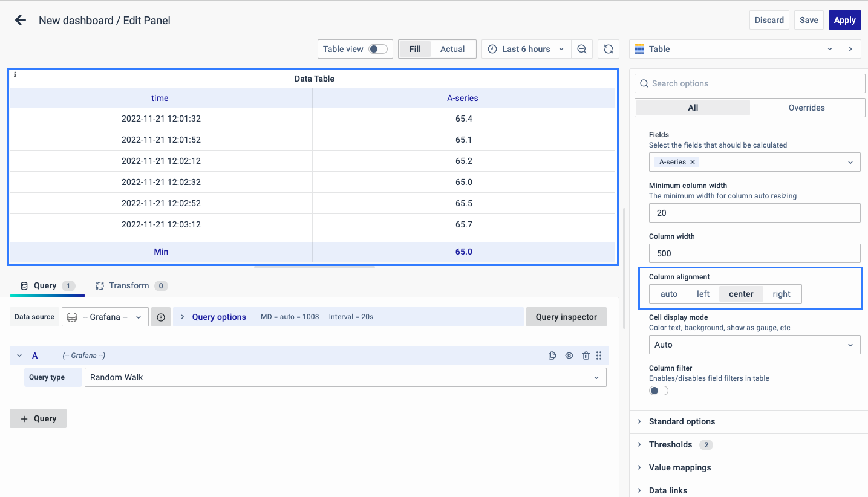Open the Cell display mode dropdown
Viewport: 868px width, 497px height.
coord(754,345)
